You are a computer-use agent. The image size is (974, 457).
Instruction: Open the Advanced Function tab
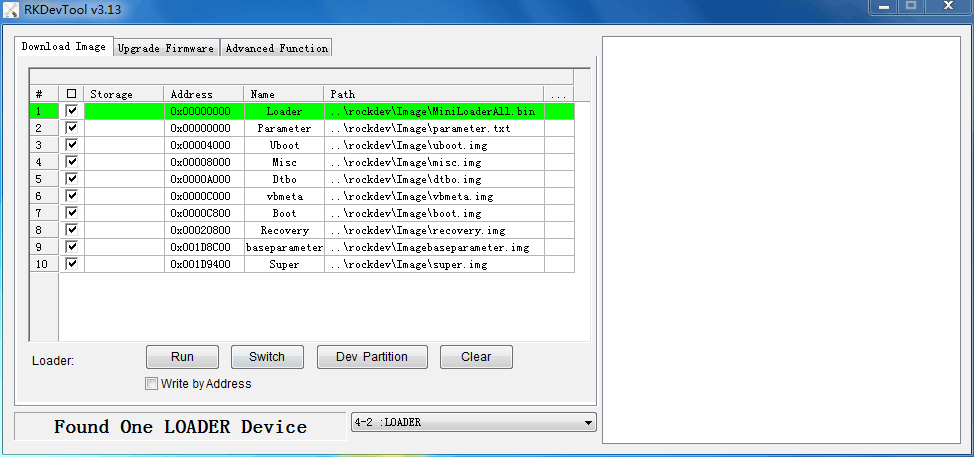[276, 48]
